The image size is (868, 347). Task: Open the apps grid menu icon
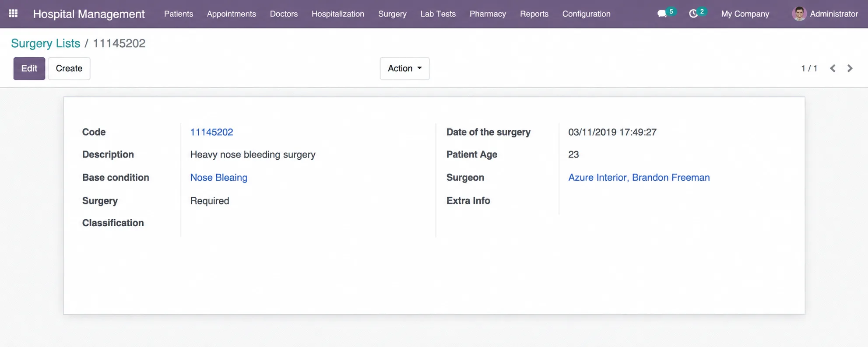13,14
